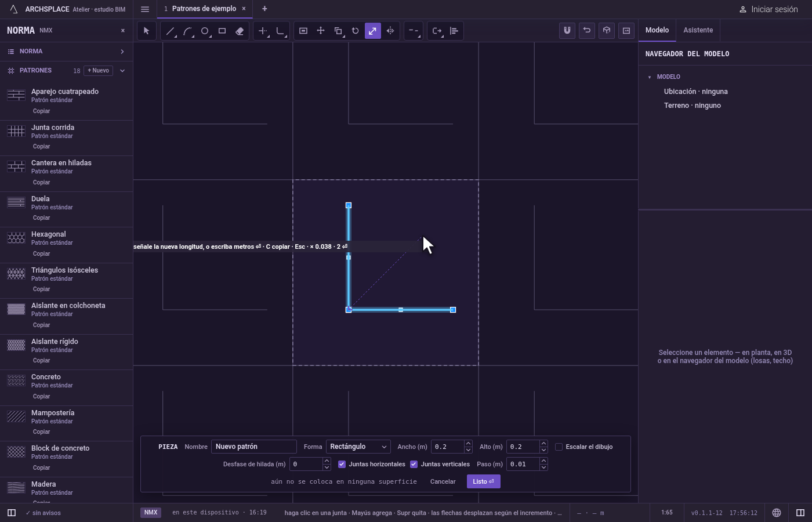
Task: Toggle left sidebar panel icon in status bar
Action: click(x=12, y=513)
